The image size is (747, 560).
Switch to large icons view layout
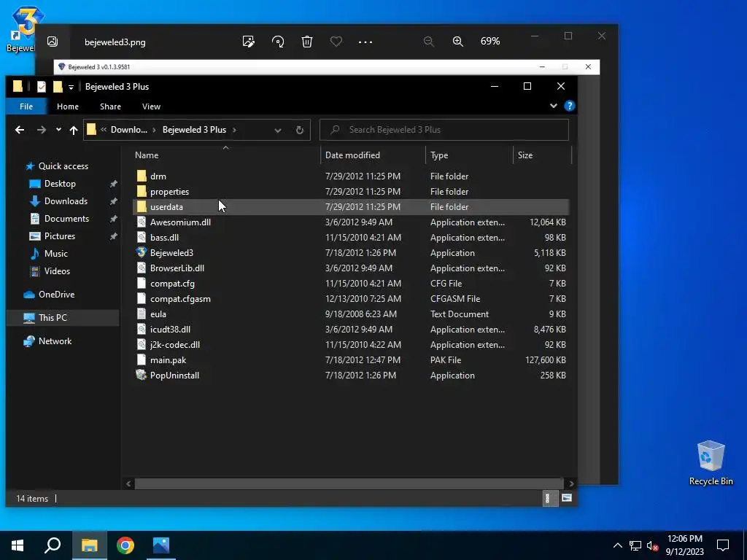tap(566, 498)
